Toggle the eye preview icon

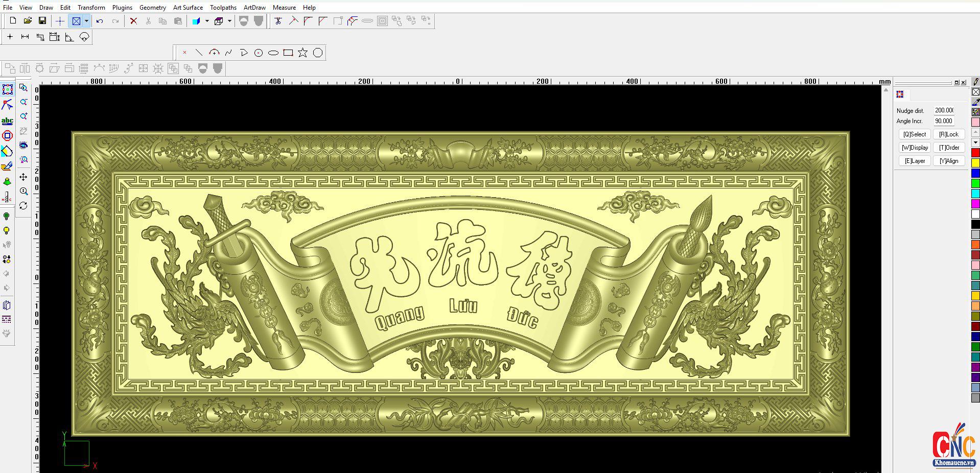(24, 146)
